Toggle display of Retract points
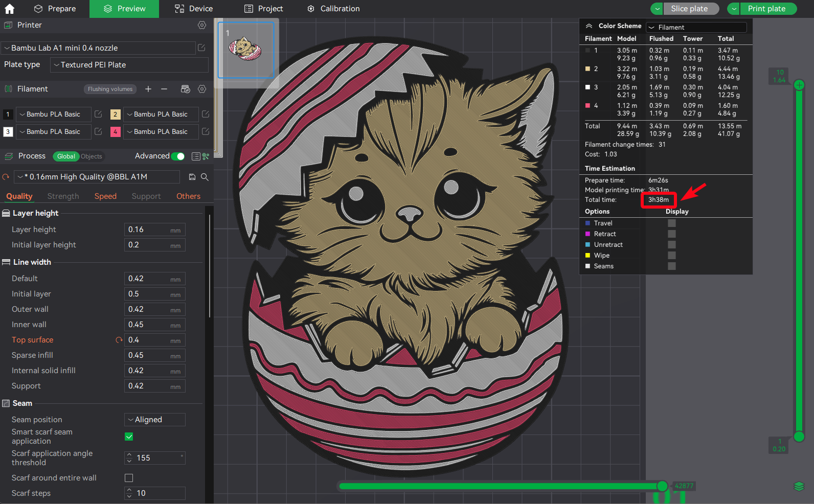Image resolution: width=814 pixels, height=504 pixels. 672,234
